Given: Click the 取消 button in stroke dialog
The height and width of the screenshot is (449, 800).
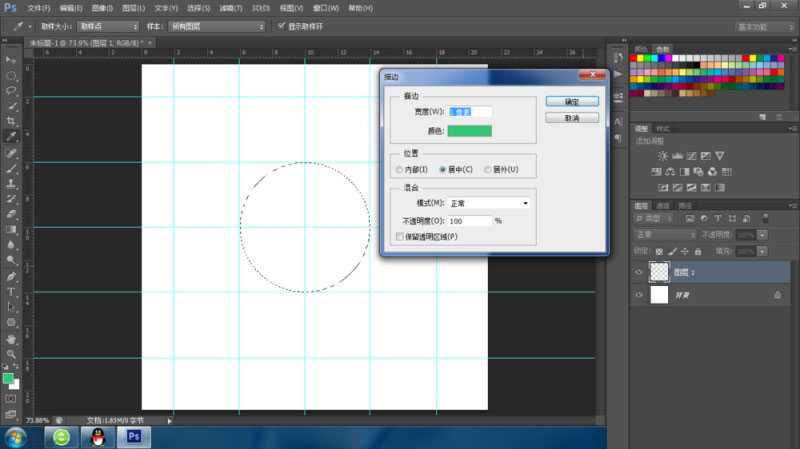Looking at the screenshot, I should 572,117.
